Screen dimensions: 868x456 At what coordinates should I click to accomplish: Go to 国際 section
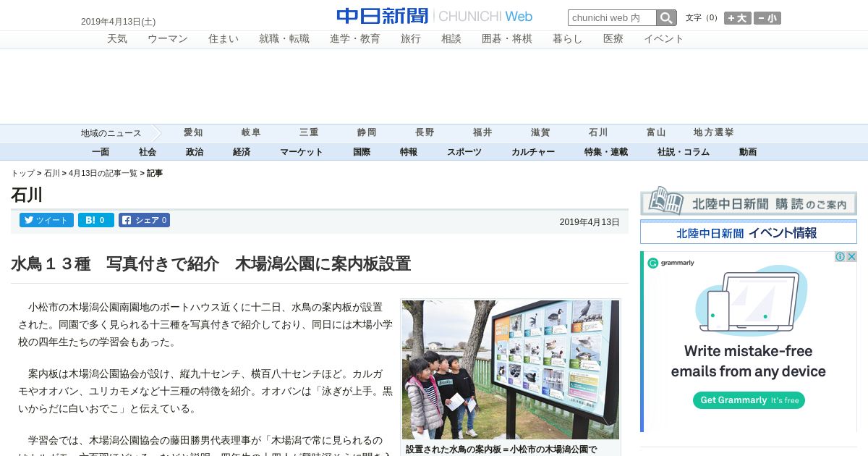click(x=362, y=152)
